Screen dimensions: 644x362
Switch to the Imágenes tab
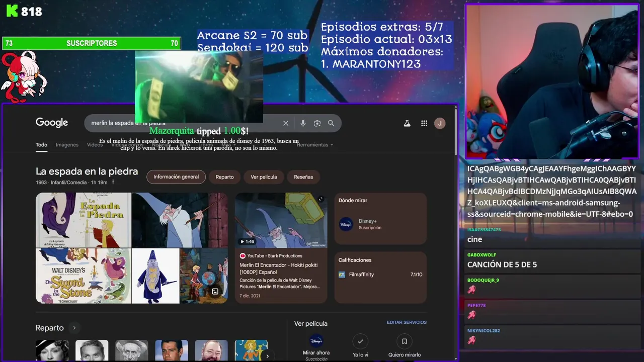click(67, 145)
